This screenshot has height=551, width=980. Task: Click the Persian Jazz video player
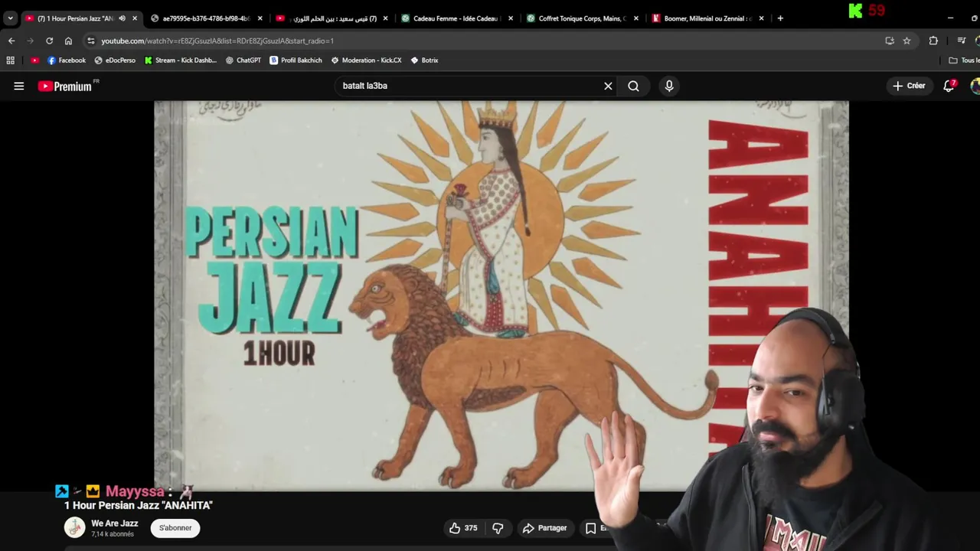[x=501, y=295]
